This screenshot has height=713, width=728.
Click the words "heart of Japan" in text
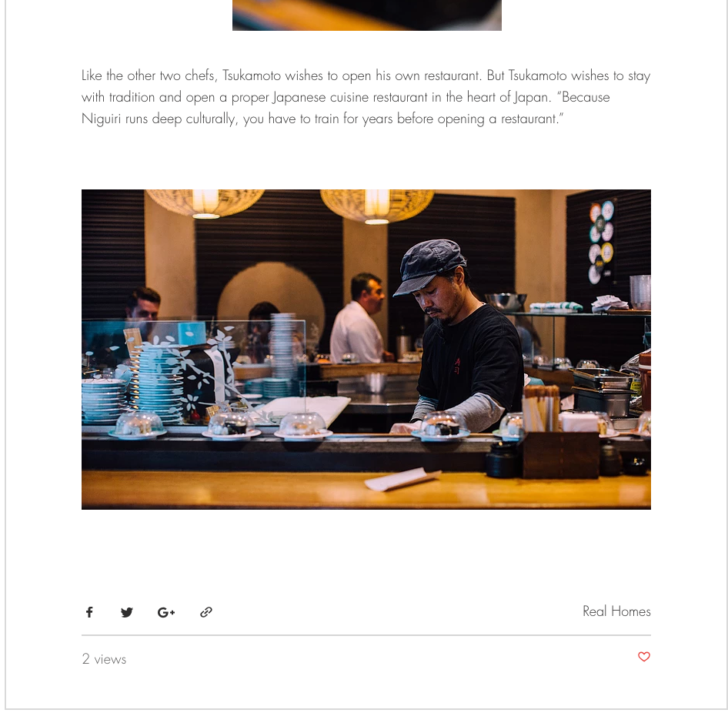point(509,96)
